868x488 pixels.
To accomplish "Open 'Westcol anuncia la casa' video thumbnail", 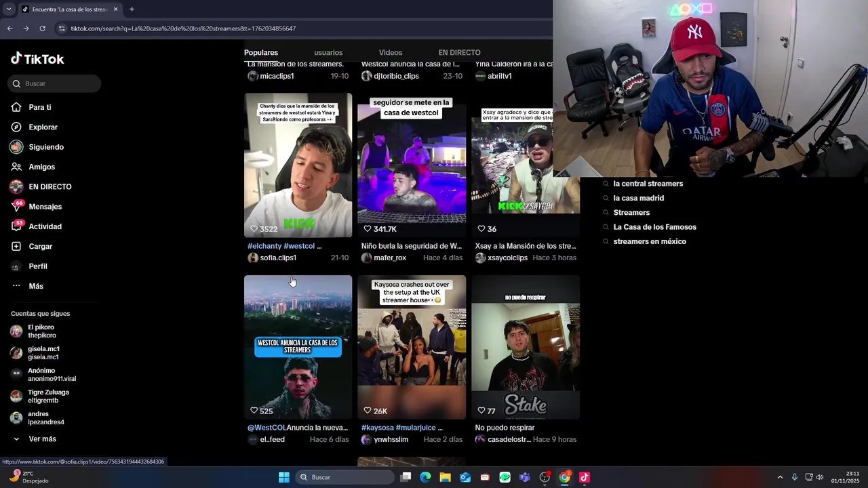I will pyautogui.click(x=298, y=347).
